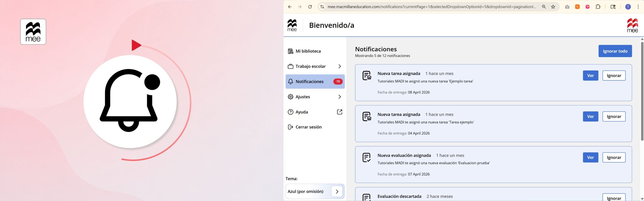Click the 'Ignorar todo' button
Image resolution: width=644 pixels, height=201 pixels.
coord(615,51)
